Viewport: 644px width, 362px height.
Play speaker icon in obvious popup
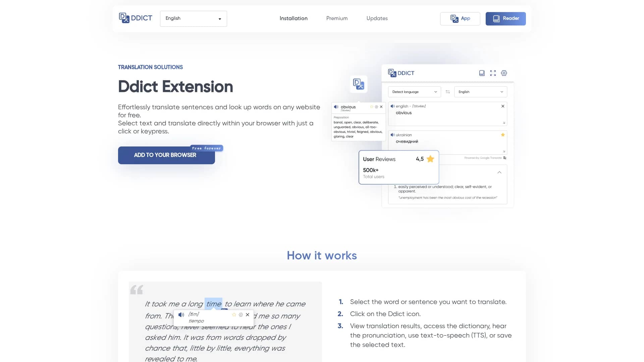pyautogui.click(x=336, y=107)
